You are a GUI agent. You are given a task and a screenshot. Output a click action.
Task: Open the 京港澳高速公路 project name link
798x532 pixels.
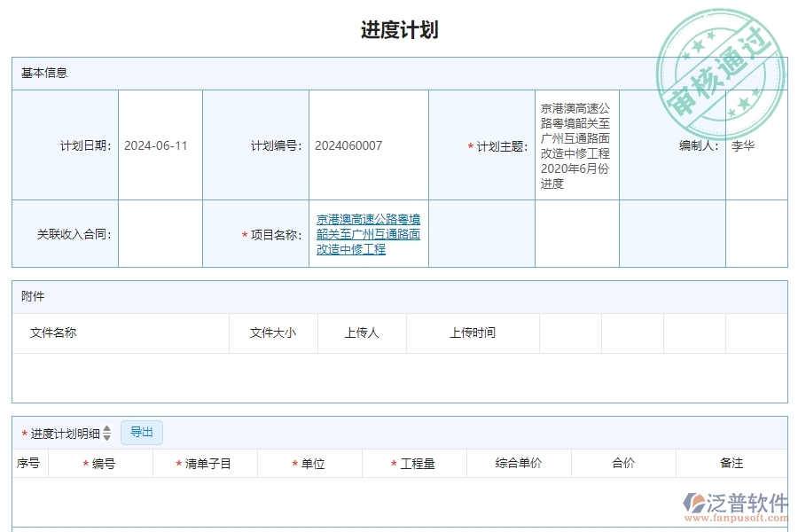point(367,234)
